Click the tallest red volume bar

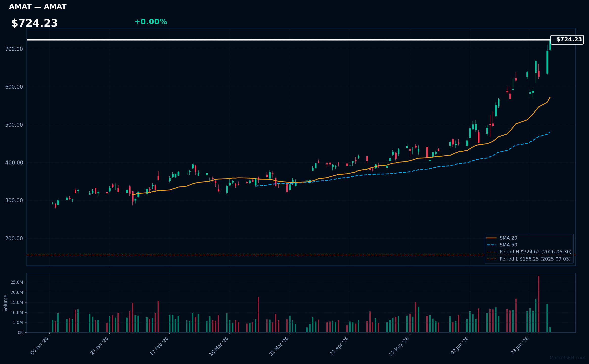tap(539, 304)
